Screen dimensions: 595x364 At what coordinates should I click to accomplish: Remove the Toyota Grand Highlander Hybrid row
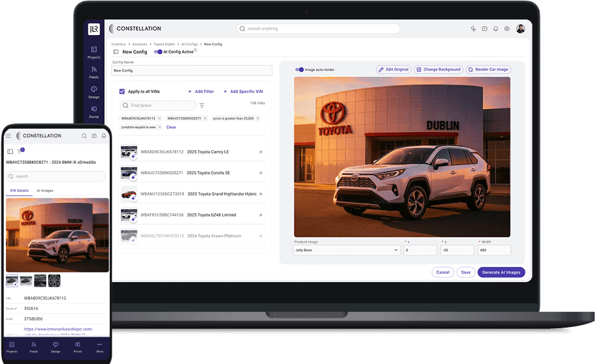tap(261, 194)
